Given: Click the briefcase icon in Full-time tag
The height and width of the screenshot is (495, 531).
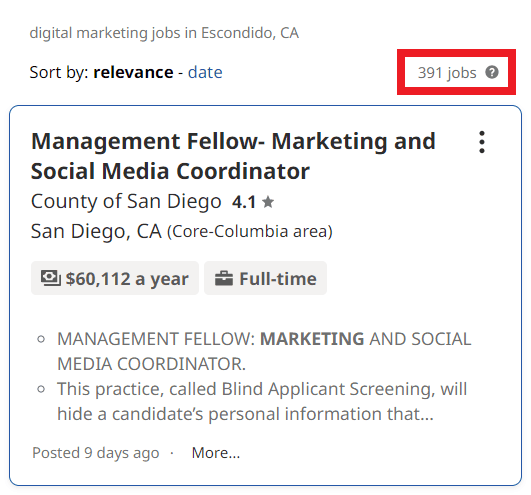Looking at the screenshot, I should tap(224, 279).
